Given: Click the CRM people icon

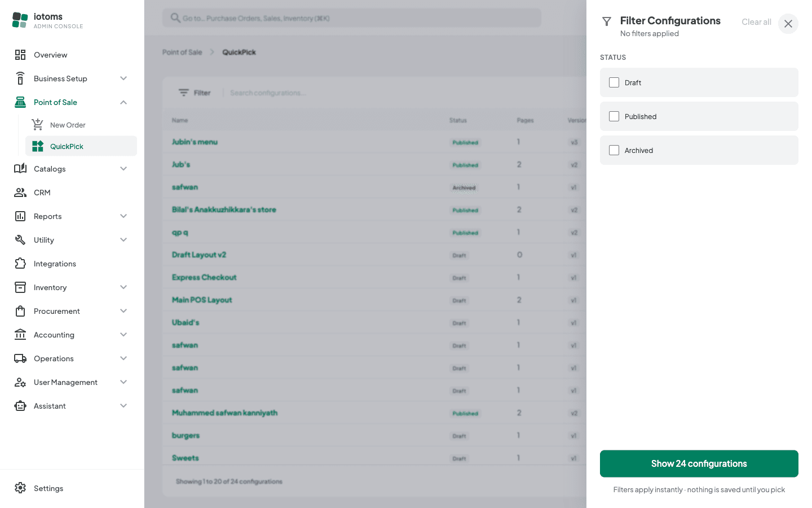Looking at the screenshot, I should pyautogui.click(x=20, y=192).
